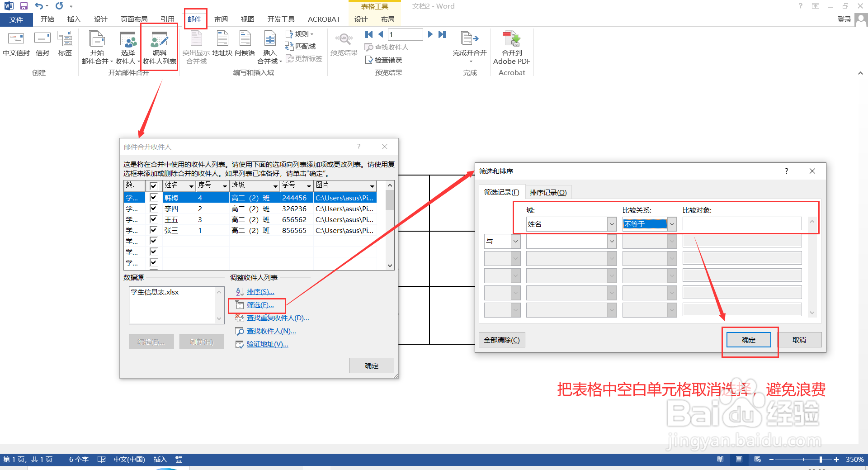Uncheck the recipient 王五 checkbox

coord(154,219)
